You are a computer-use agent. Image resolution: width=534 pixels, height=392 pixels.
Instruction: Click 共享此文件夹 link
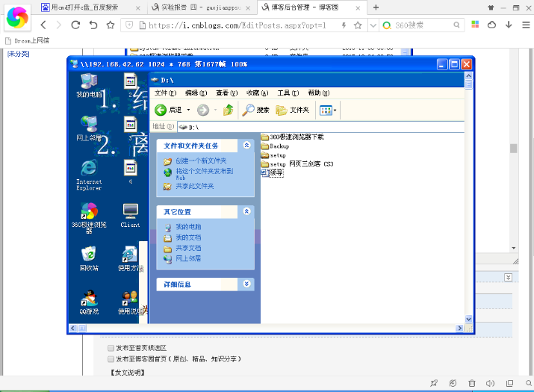tap(194, 186)
